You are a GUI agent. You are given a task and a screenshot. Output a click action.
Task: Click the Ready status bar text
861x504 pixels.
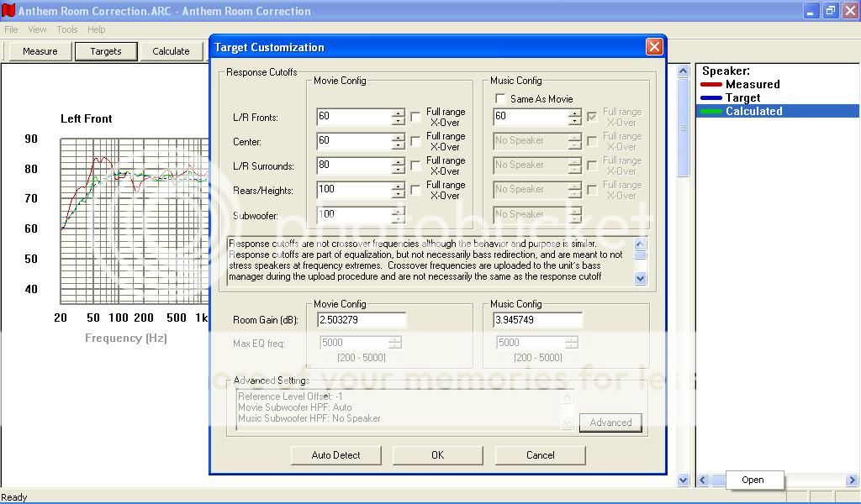[14, 497]
